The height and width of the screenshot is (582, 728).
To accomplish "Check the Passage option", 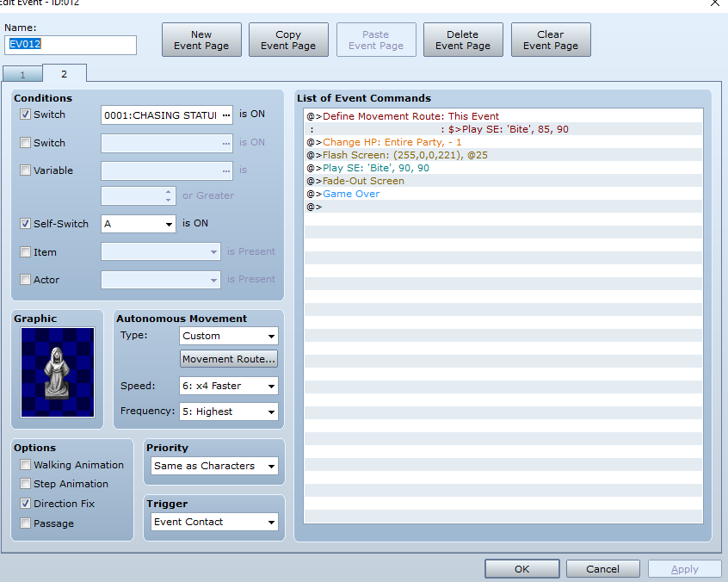I will click(x=26, y=523).
